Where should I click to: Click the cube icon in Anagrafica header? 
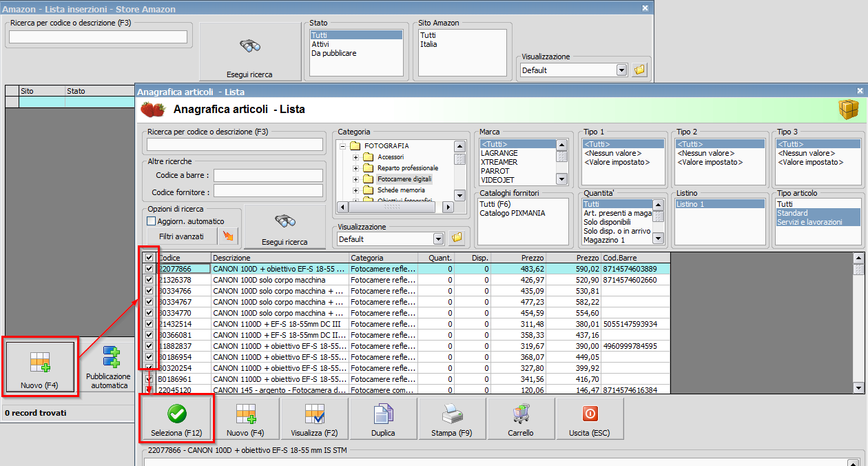click(848, 110)
